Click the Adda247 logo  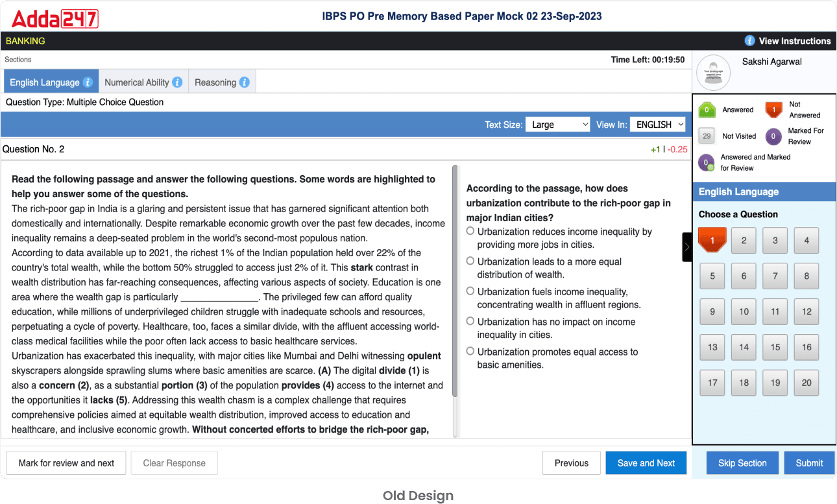(55, 18)
